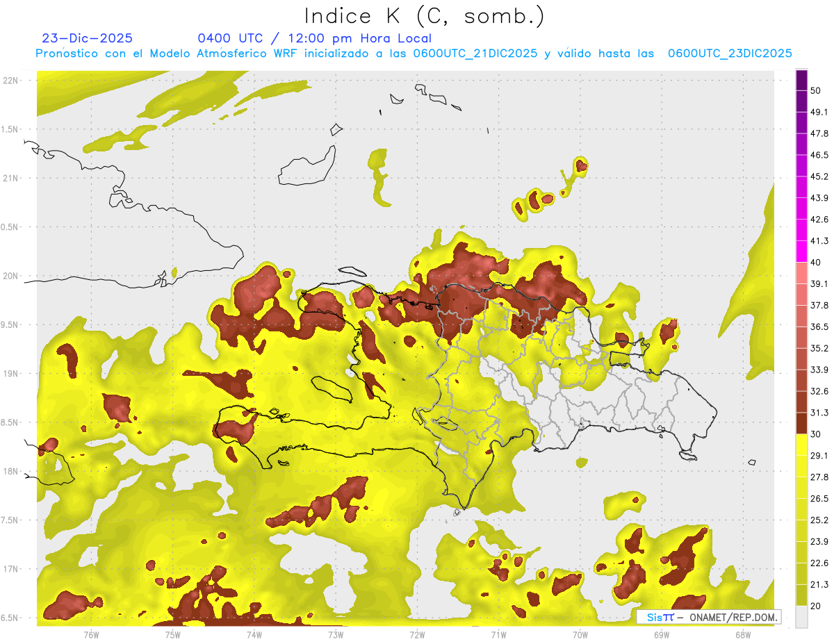Click the '73W' longitude label
834x644 pixels.
[336, 635]
